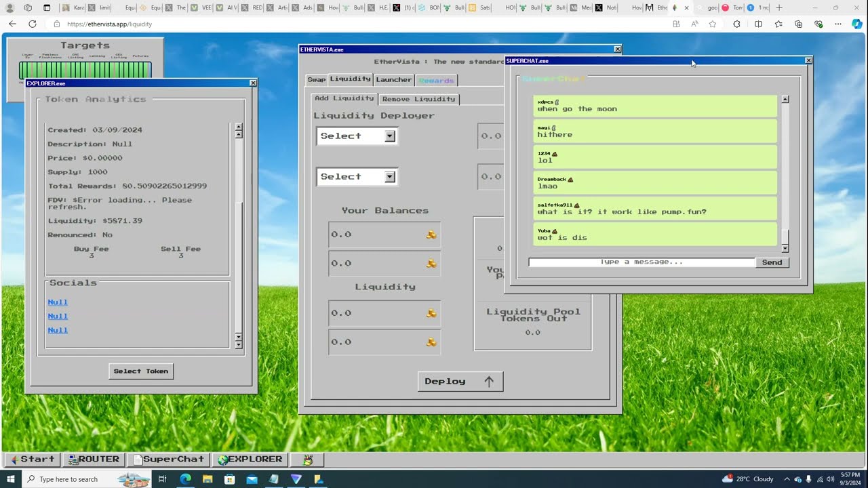The width and height of the screenshot is (868, 488).
Task: Click SuperChat scrollbar up arrow
Action: coord(785,100)
